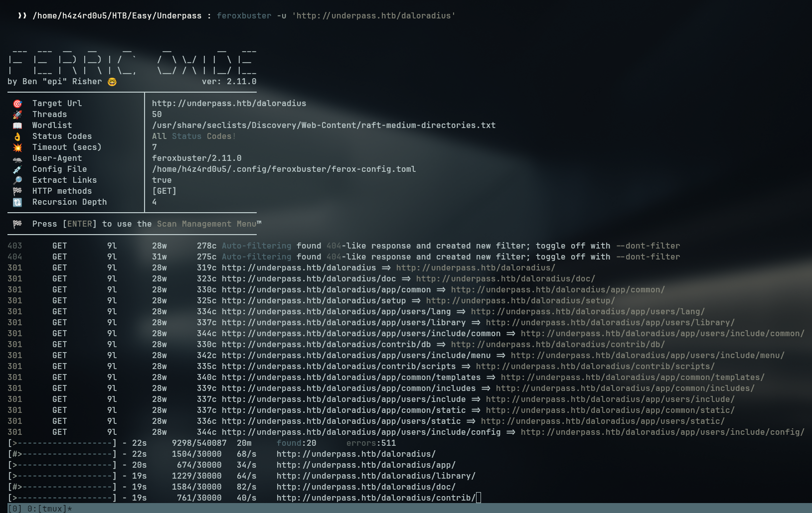Click the rocket icon next to Threads

point(17,115)
